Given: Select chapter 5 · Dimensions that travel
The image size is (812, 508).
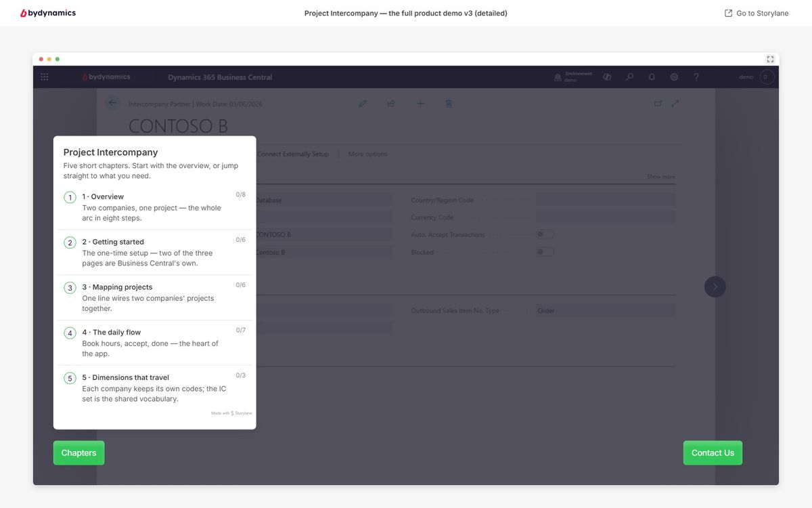Looking at the screenshot, I should [155, 388].
